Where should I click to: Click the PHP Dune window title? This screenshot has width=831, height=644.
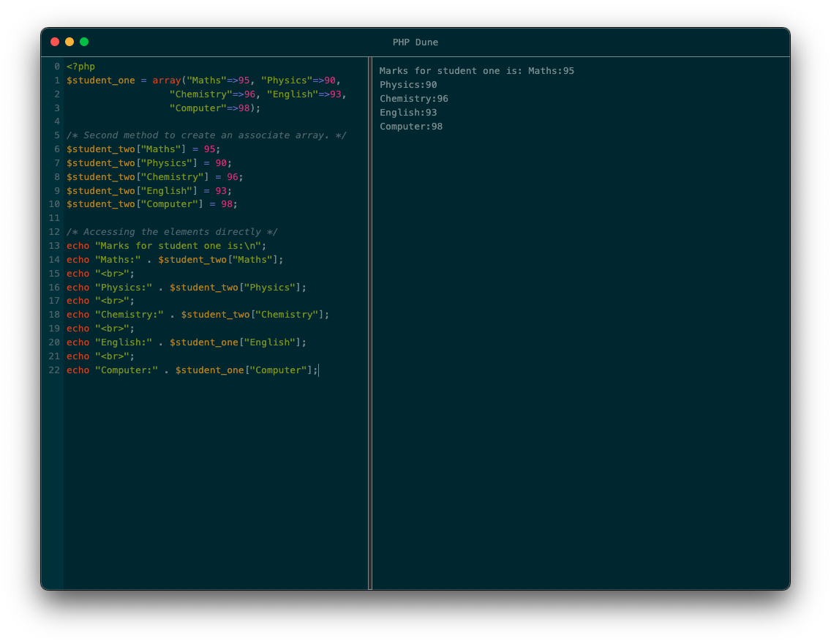pyautogui.click(x=415, y=42)
